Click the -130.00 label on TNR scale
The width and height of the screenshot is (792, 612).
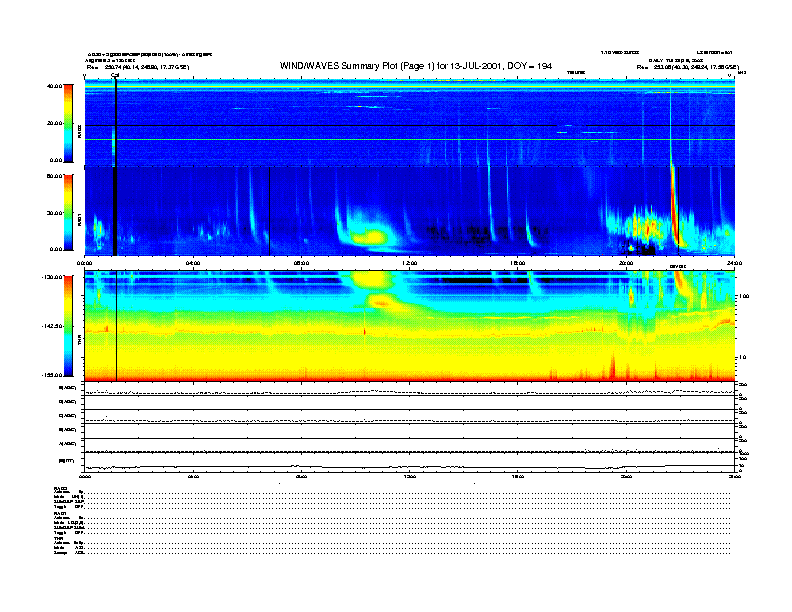pyautogui.click(x=53, y=277)
